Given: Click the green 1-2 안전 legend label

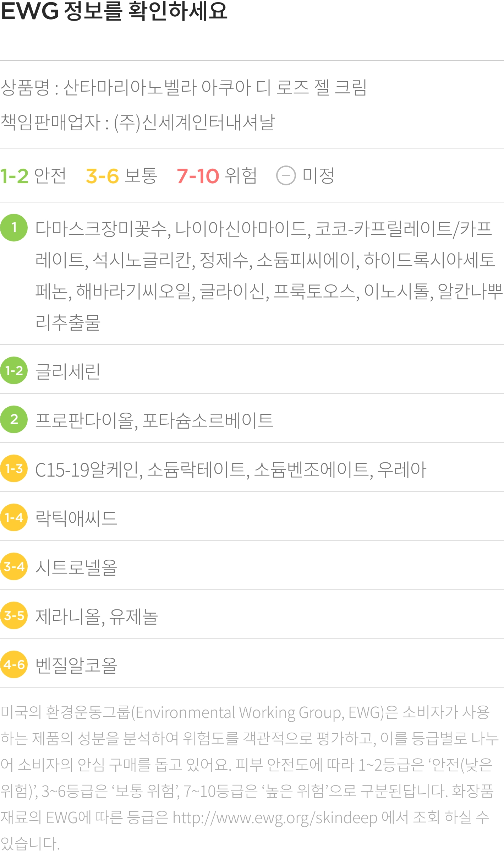Looking at the screenshot, I should pos(33,175).
